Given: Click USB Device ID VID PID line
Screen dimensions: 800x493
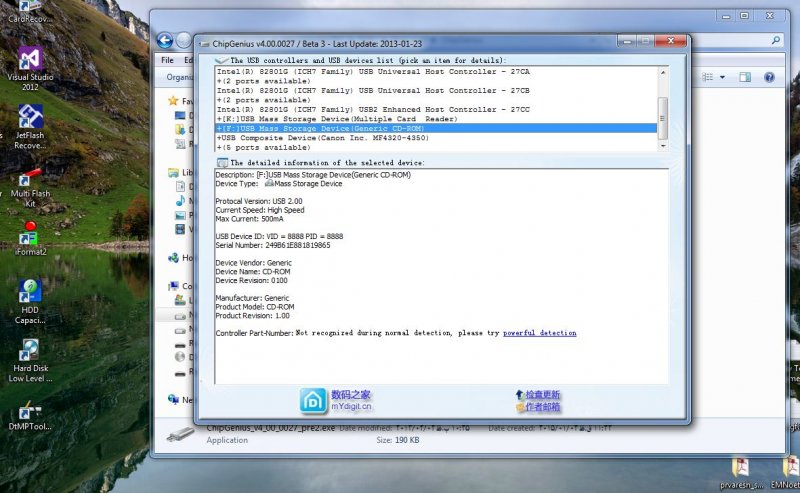Looking at the screenshot, I should point(279,236).
